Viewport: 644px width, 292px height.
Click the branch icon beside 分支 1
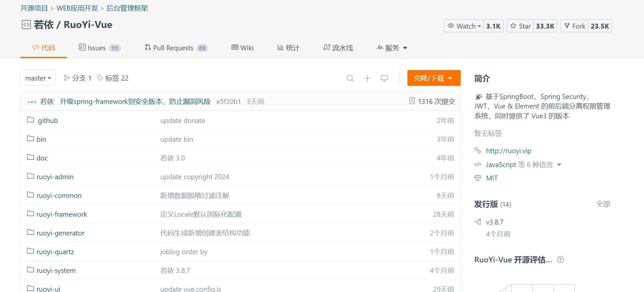click(x=67, y=78)
